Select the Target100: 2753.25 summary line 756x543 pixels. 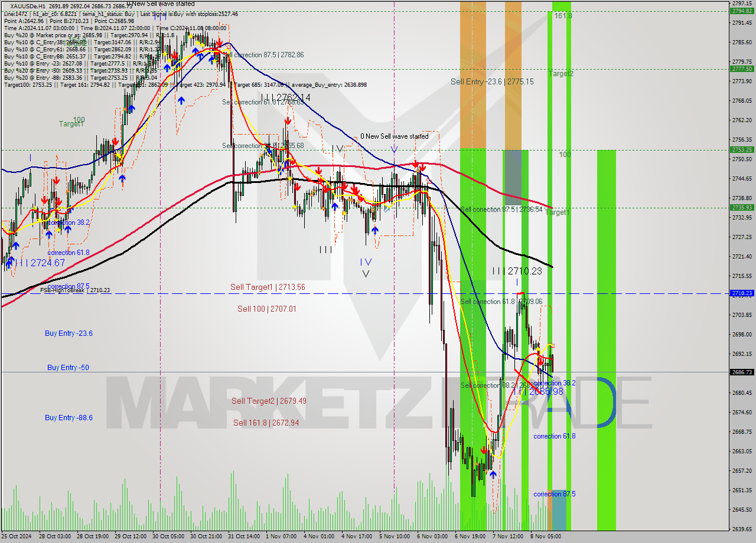pyautogui.click(x=185, y=85)
